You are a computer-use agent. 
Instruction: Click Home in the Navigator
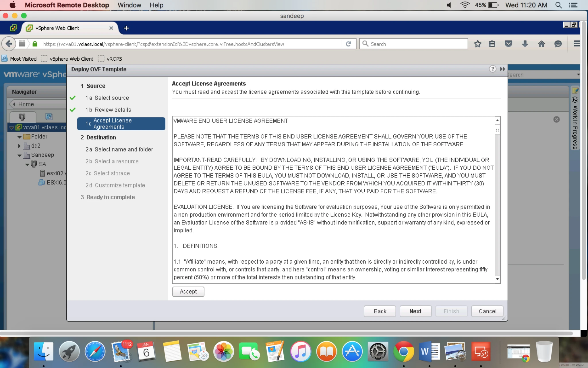pos(26,104)
